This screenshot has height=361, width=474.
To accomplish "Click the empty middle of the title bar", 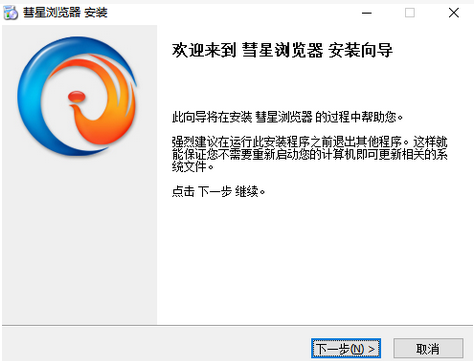I will pos(233,13).
